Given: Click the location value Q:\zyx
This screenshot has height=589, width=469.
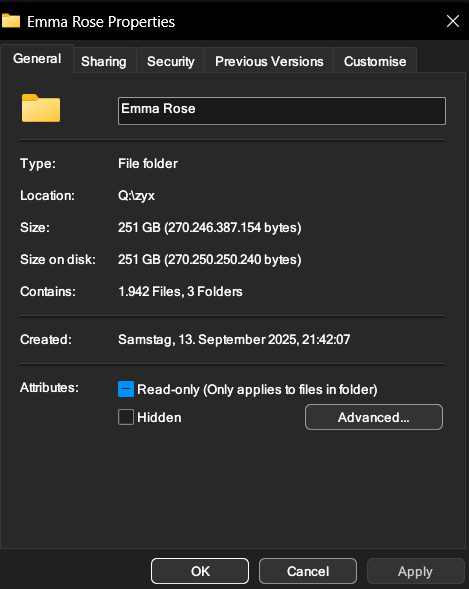Looking at the screenshot, I should coord(136,196).
